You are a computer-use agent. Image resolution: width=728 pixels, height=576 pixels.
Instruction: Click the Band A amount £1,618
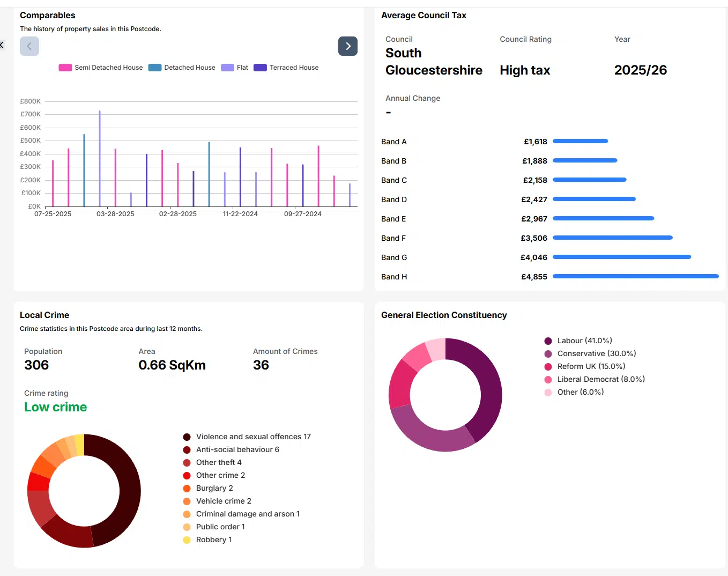[x=536, y=142]
